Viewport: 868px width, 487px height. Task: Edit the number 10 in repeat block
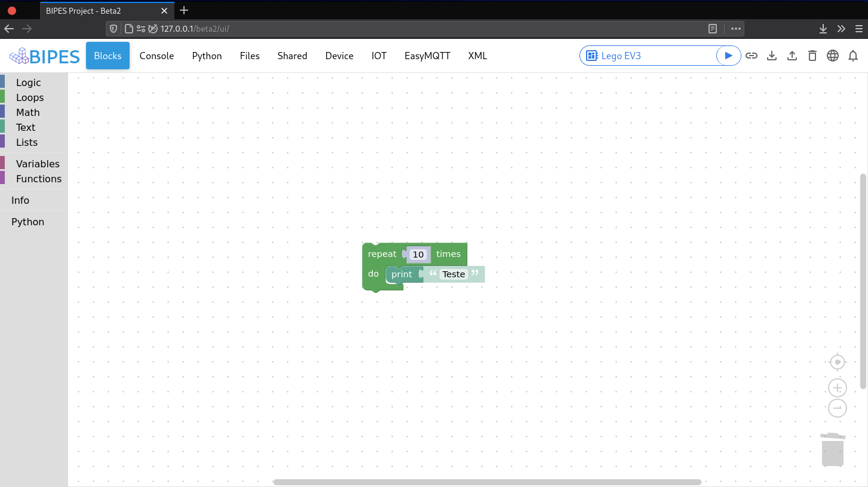coord(418,255)
